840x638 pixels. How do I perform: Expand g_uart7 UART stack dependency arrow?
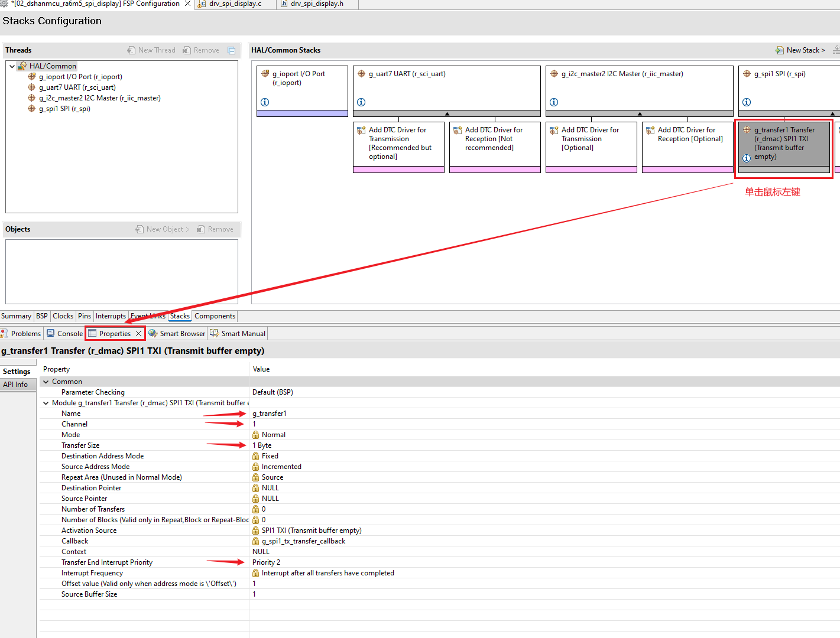pos(447,113)
